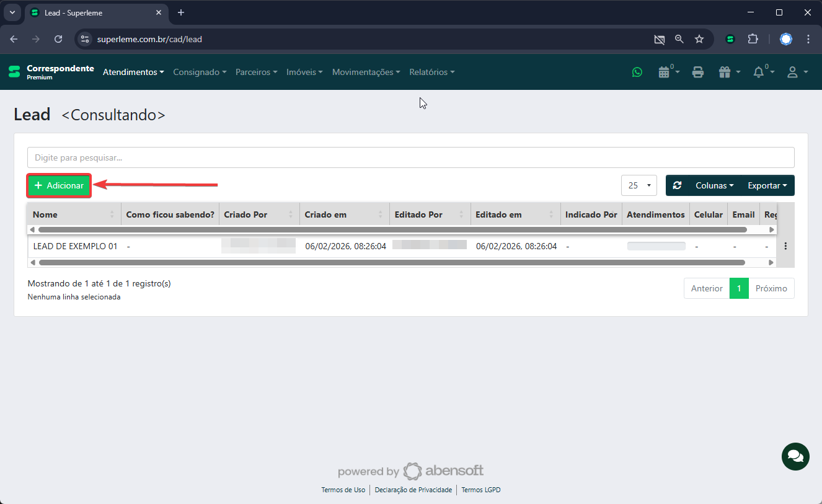Expand the Colunas dropdown
This screenshot has width=822, height=504.
[714, 185]
